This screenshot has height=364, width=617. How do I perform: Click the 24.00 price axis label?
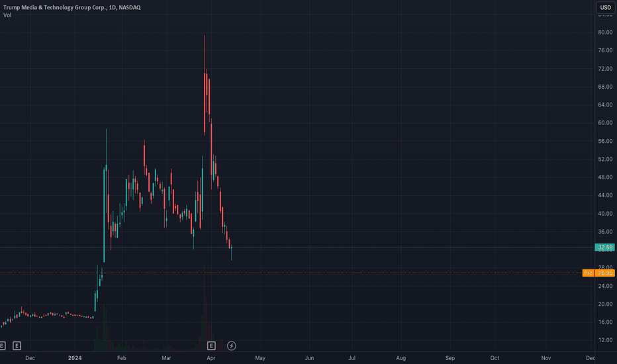(x=605, y=286)
